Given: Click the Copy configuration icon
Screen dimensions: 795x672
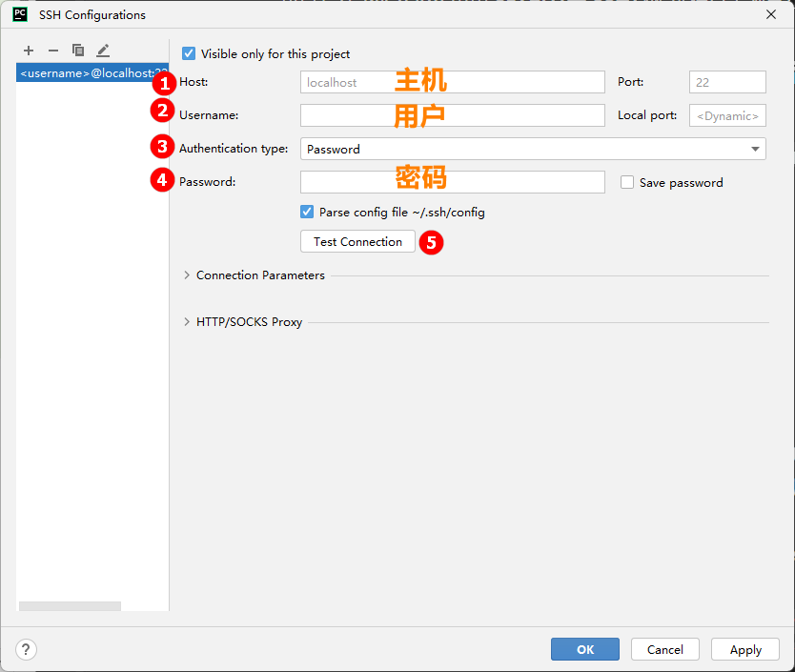Looking at the screenshot, I should (78, 51).
